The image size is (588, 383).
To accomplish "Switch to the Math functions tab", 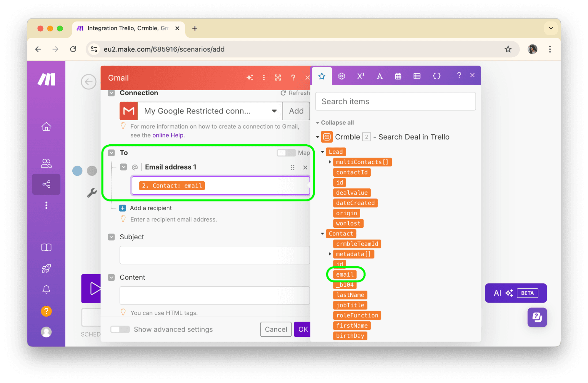I will pos(361,76).
